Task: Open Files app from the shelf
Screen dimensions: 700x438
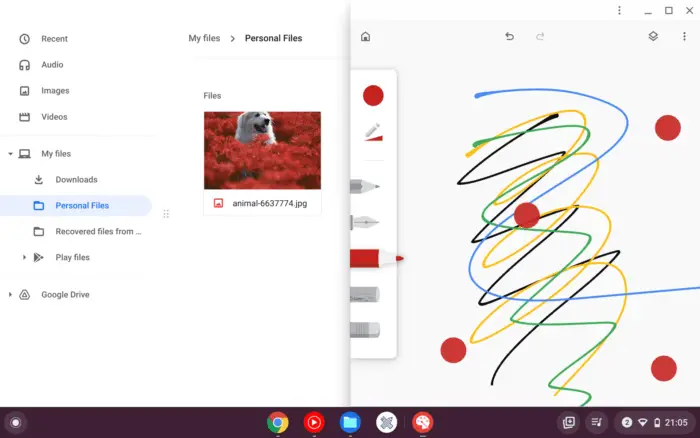Action: 350,422
